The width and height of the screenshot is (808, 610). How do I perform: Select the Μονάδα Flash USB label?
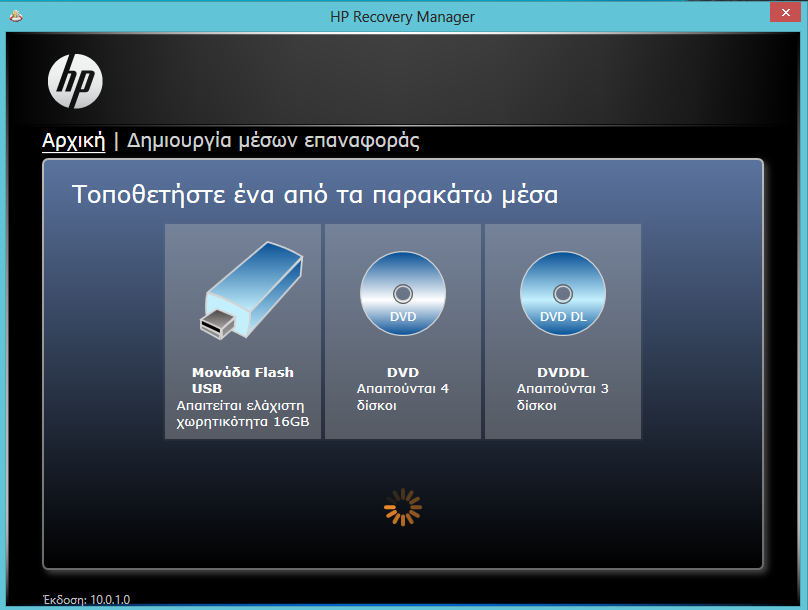(243, 380)
